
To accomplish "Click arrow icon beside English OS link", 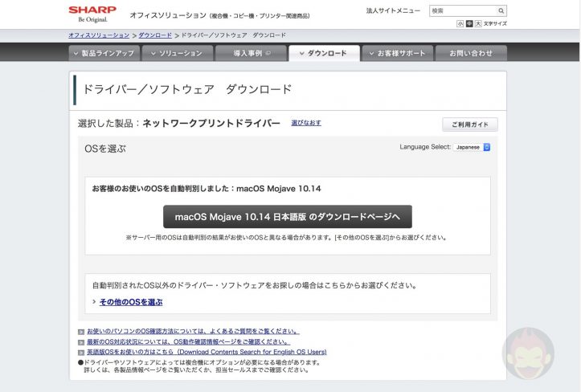I will pyautogui.click(x=81, y=353).
